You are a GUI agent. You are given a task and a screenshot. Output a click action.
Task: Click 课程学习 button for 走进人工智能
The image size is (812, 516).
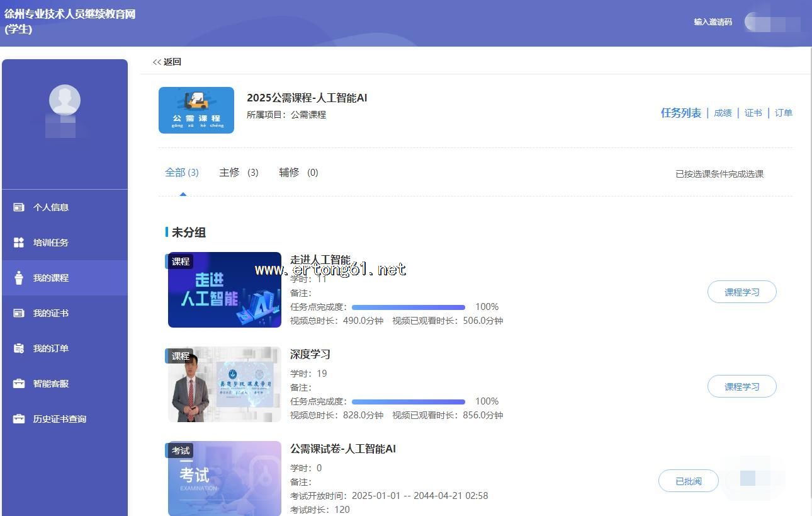click(x=742, y=292)
